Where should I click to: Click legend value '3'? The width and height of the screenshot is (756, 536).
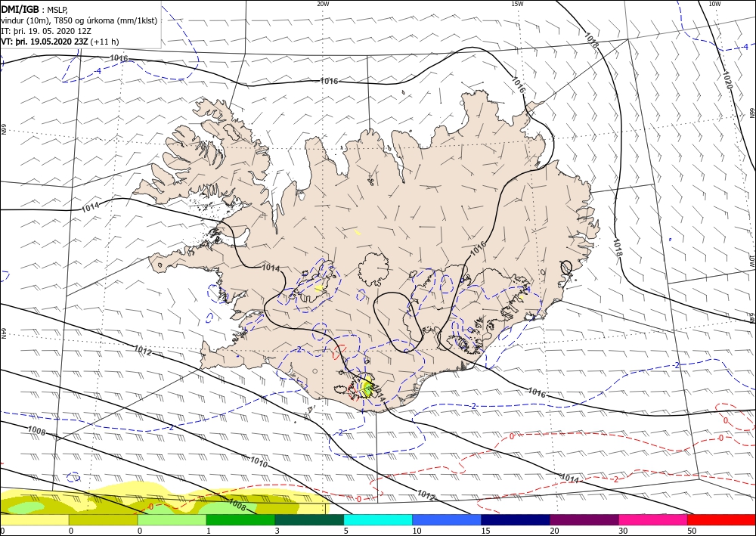277,531
